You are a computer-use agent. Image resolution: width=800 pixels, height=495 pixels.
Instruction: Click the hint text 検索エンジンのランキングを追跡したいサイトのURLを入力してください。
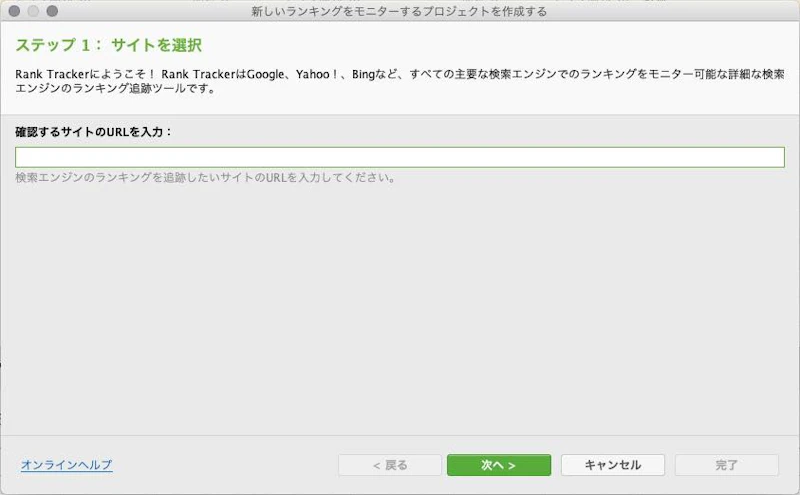tap(205, 178)
